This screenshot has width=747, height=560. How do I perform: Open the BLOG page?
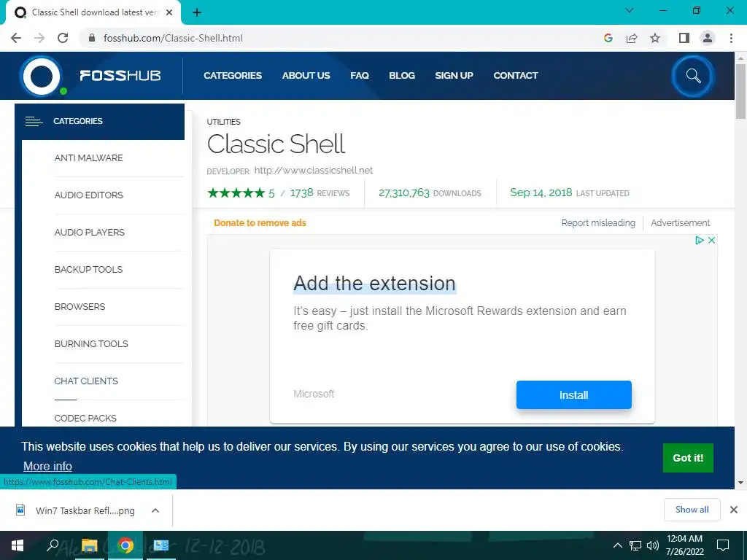(402, 76)
